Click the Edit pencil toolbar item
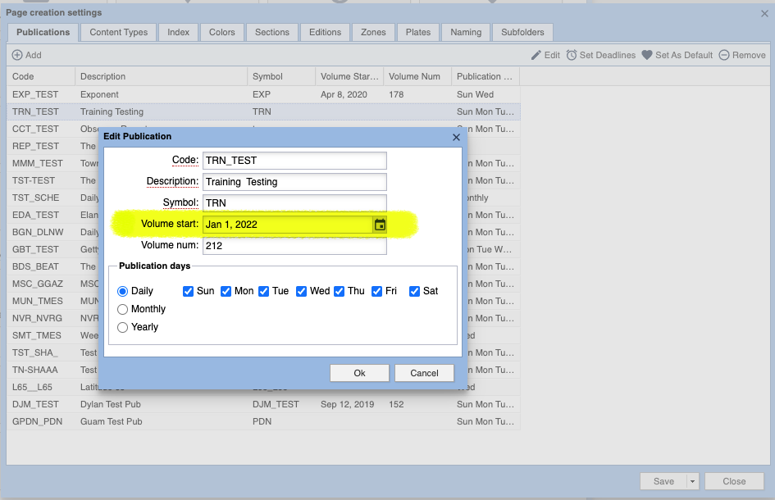The width and height of the screenshot is (775, 500). (546, 55)
